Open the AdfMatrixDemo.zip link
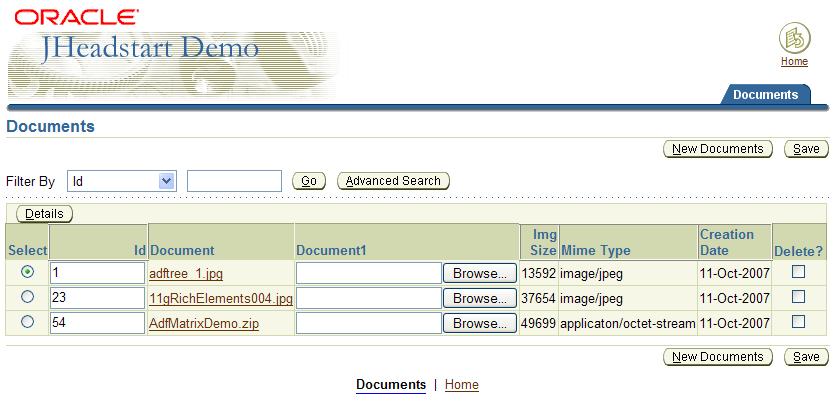The width and height of the screenshot is (834, 407). pyautogui.click(x=204, y=323)
